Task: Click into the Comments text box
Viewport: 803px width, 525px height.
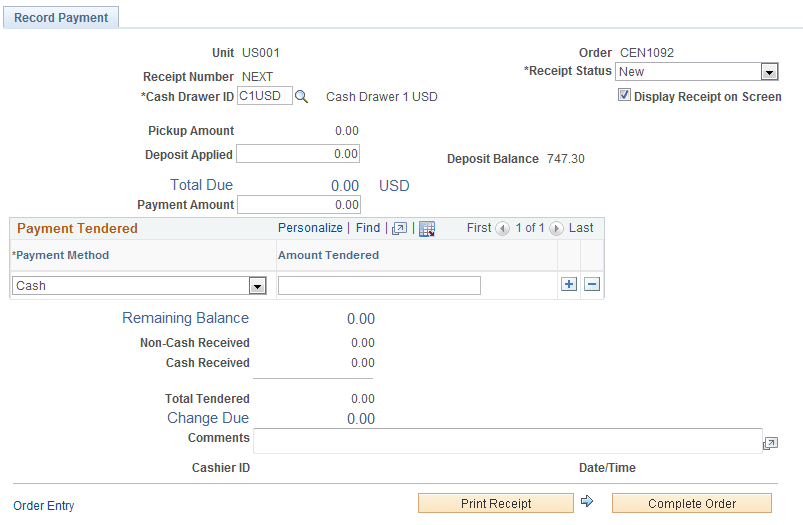Action: 508,441
